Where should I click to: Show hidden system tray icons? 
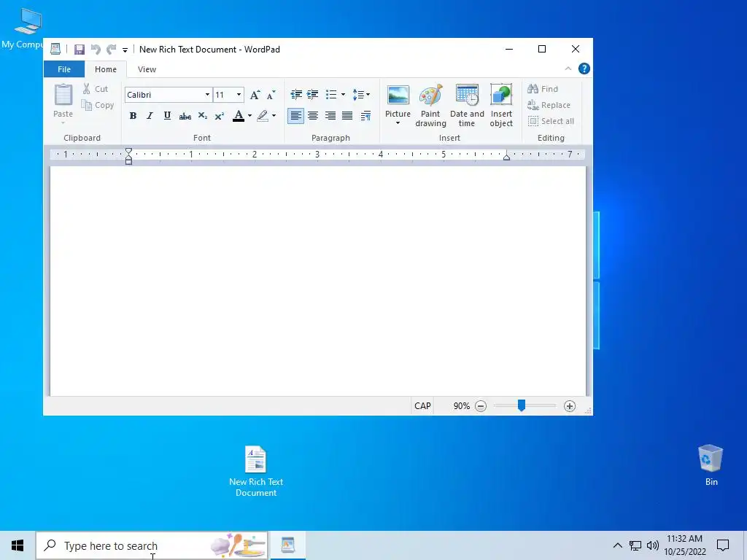click(x=617, y=545)
